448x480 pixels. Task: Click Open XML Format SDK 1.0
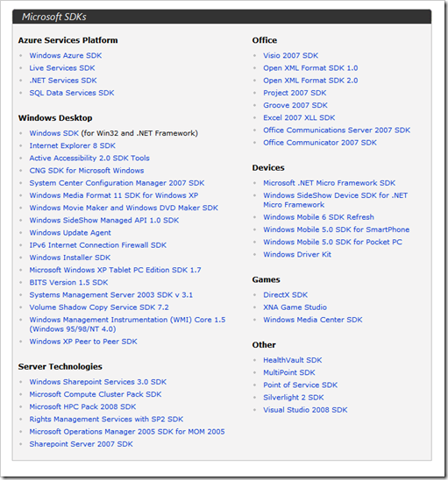[310, 68]
